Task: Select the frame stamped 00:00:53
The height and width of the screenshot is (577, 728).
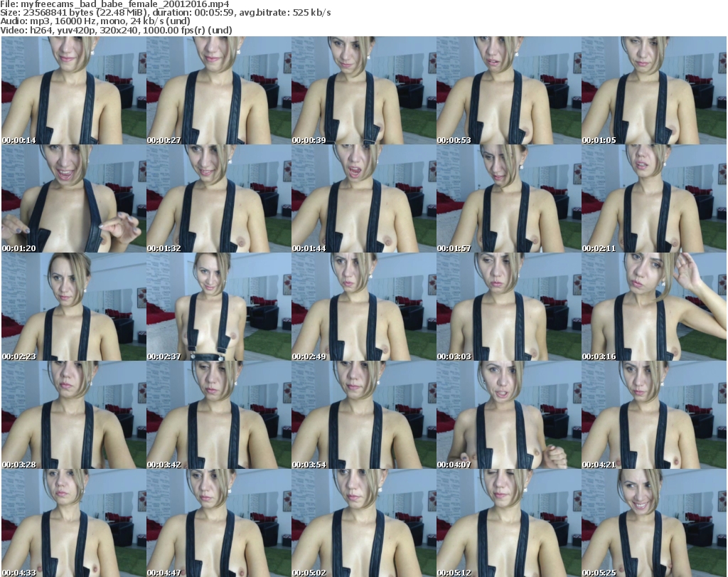Action: coord(508,90)
